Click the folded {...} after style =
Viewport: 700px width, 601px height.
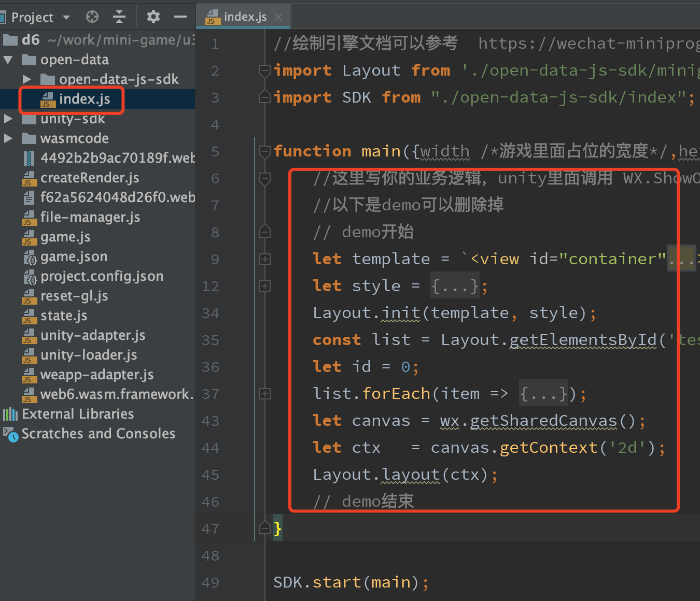tap(455, 286)
